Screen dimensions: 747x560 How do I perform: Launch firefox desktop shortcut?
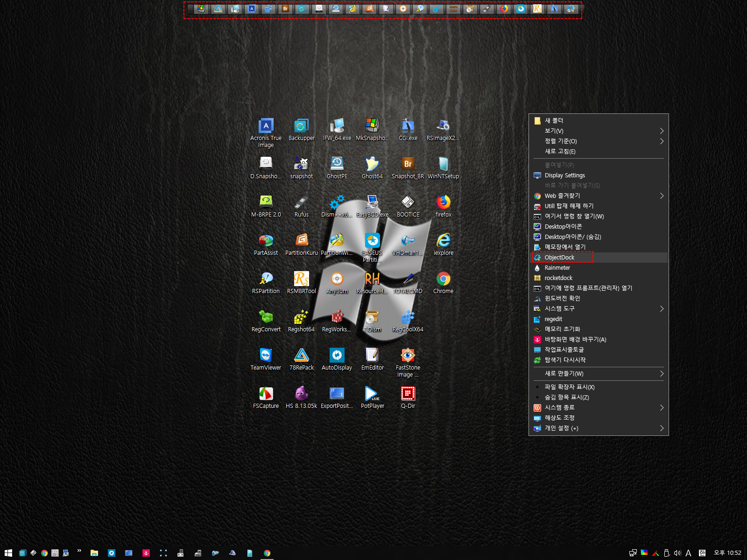(x=443, y=206)
